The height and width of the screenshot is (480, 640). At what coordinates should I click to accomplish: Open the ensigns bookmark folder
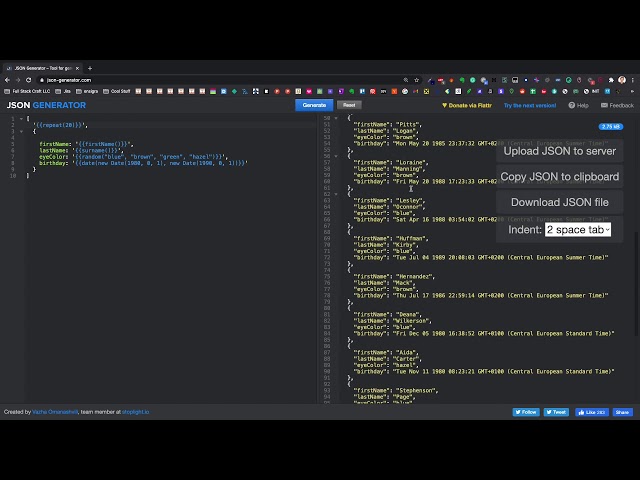87,91
